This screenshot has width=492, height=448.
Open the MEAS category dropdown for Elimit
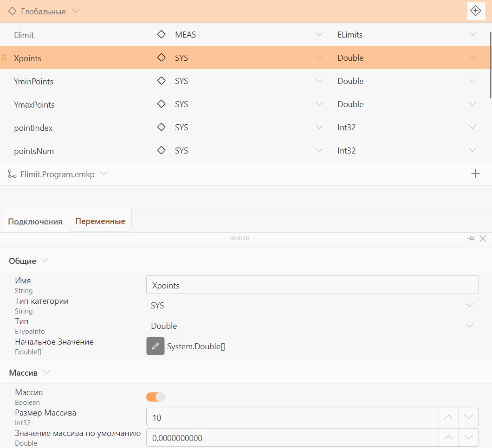pyautogui.click(x=319, y=34)
